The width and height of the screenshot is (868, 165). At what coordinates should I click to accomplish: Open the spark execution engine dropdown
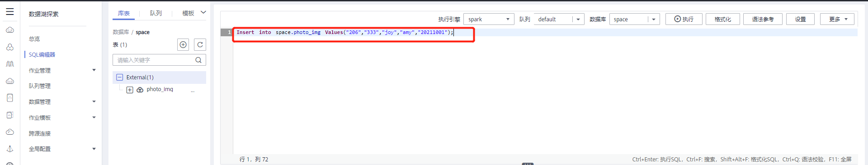tap(489, 19)
